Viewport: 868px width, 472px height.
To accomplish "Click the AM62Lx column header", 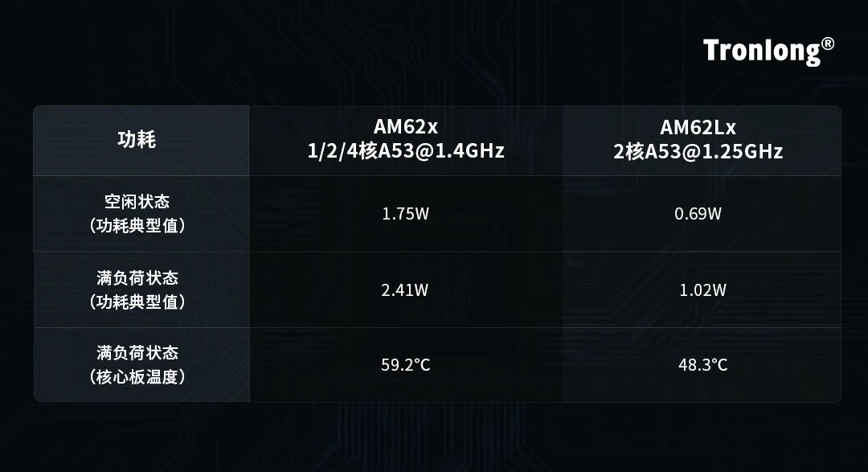I will (x=702, y=141).
